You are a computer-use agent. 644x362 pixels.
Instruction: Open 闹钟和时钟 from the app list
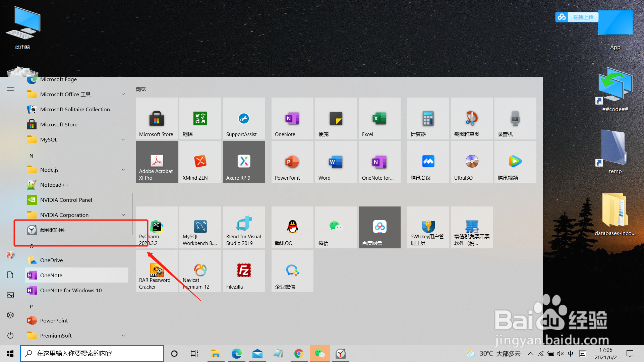click(x=77, y=230)
